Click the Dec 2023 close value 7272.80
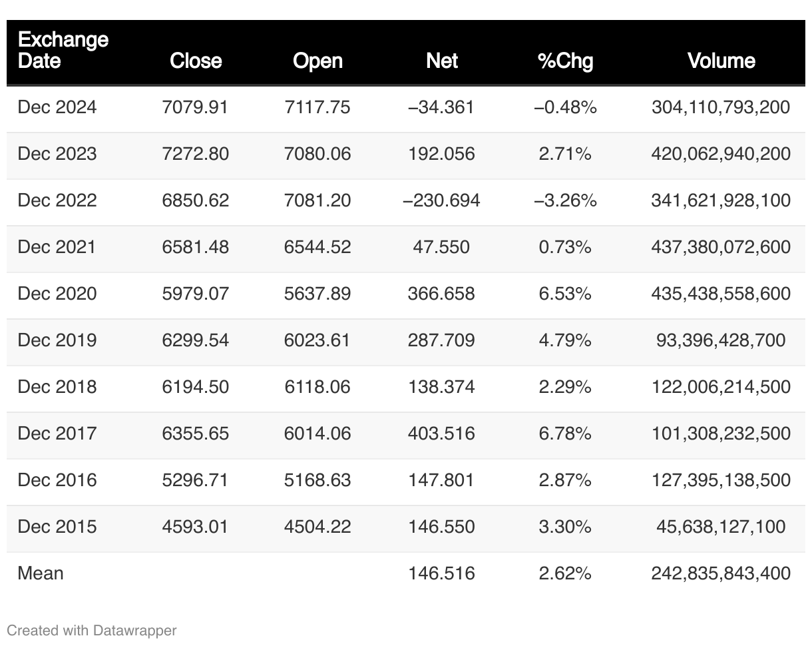Screen dimensions: 812x646 [x=196, y=154]
